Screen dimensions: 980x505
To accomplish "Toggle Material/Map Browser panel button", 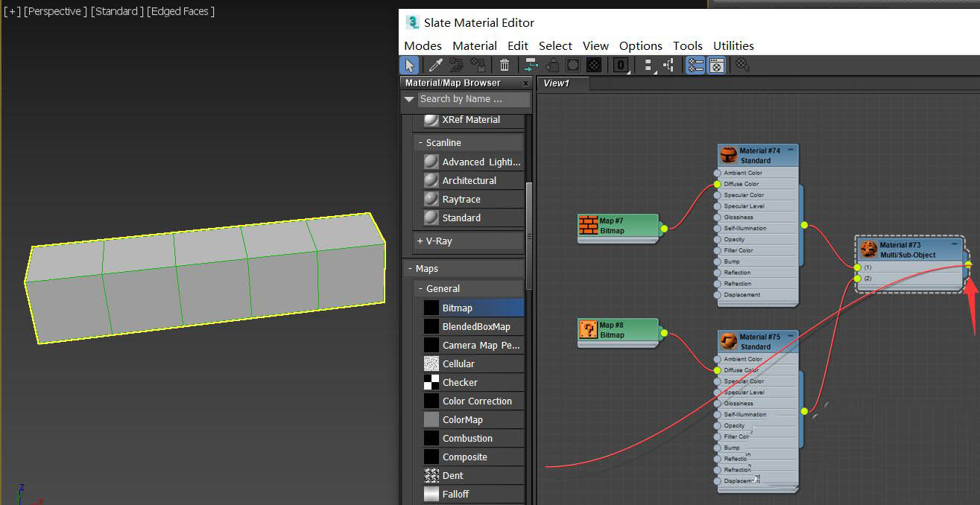I will click(695, 66).
